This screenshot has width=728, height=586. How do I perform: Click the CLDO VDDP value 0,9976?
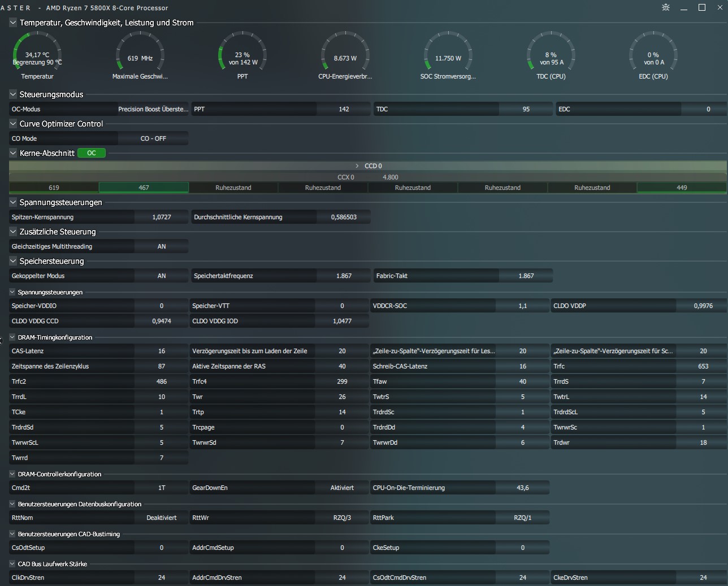click(x=701, y=306)
